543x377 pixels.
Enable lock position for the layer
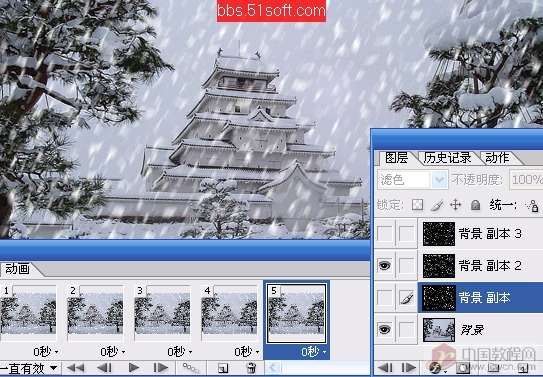455,205
